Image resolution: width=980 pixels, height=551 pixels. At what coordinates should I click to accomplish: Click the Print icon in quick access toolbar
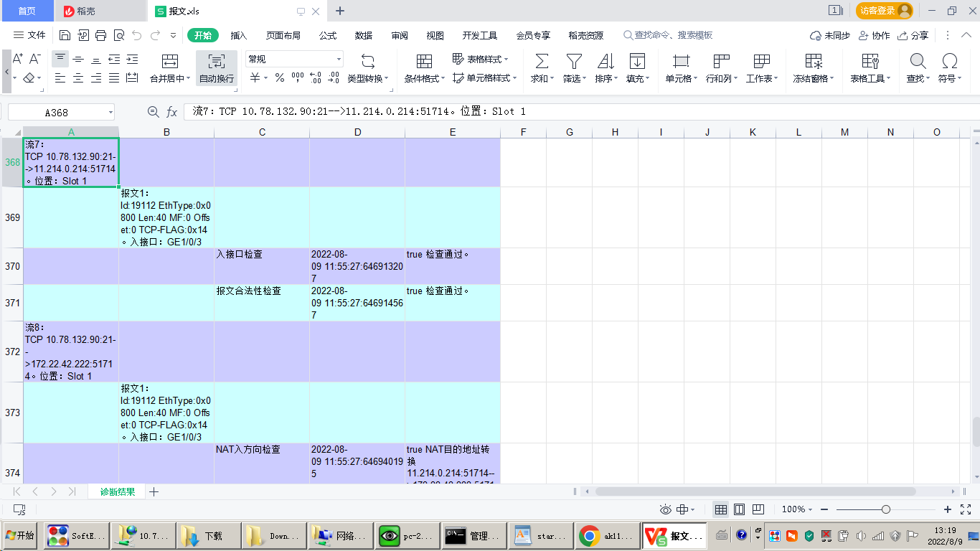tap(101, 35)
